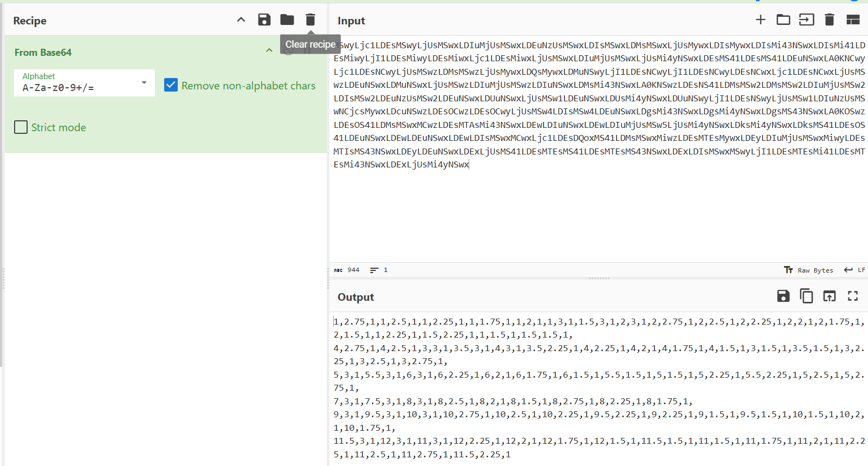Reset pane layout
Viewport: 868px width, 466px height.
coord(853,20)
